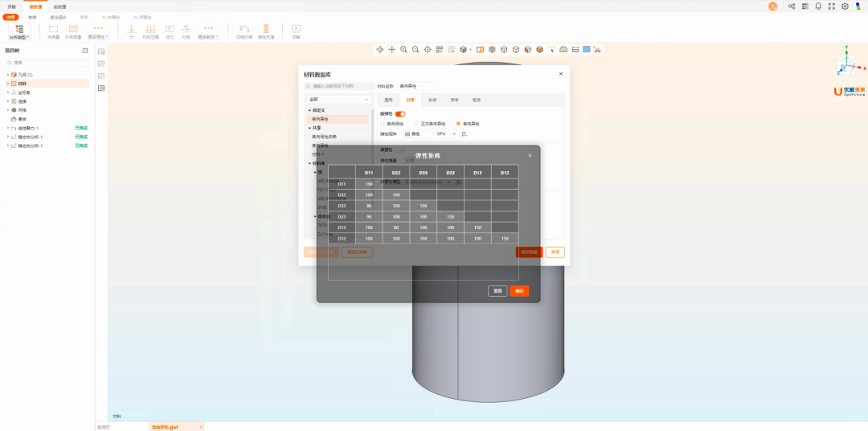Select the 优化设计 sub-tab in the ribbon
This screenshot has height=431, width=868.
(58, 17)
